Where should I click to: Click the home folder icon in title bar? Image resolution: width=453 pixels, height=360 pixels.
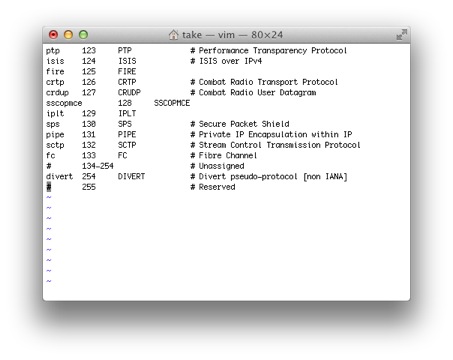click(x=173, y=35)
